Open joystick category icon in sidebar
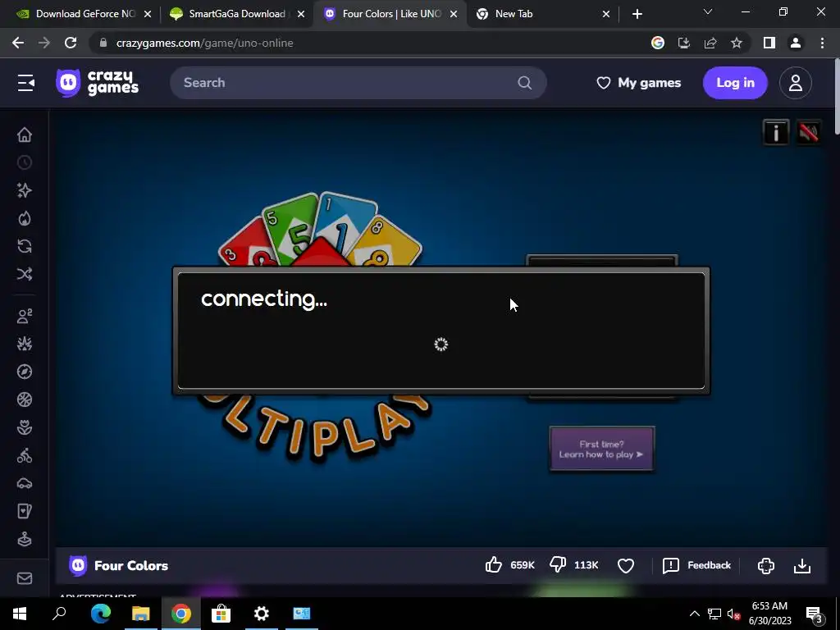Image resolution: width=840 pixels, height=630 pixels. pos(25,539)
